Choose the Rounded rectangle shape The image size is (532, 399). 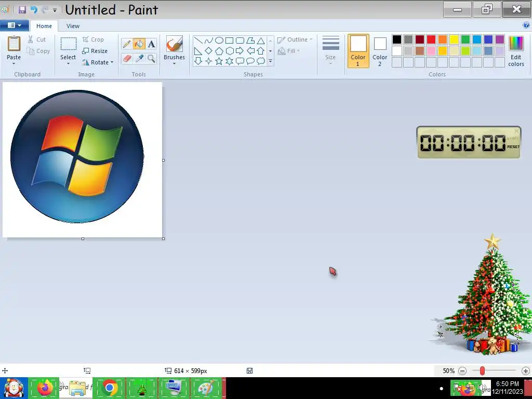[x=240, y=41]
